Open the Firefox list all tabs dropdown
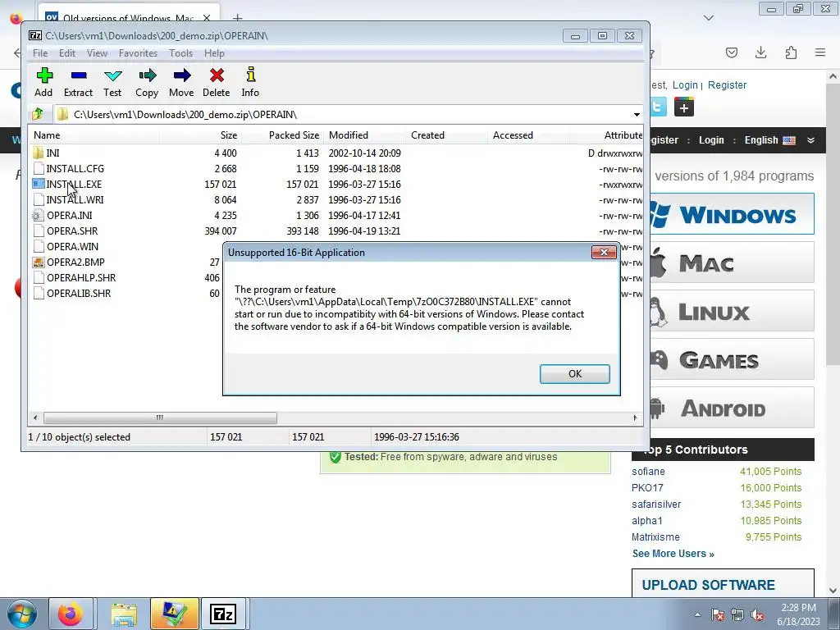The image size is (840, 630). pos(709,18)
